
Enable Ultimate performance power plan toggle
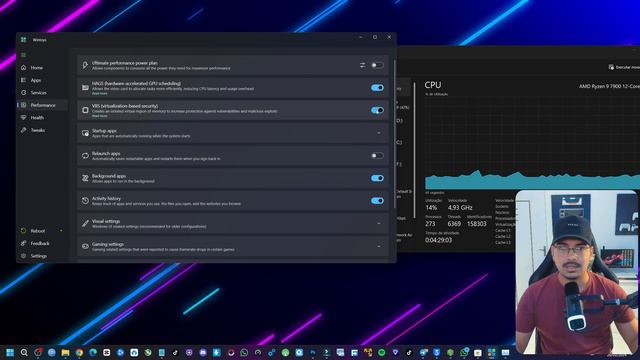coord(377,65)
